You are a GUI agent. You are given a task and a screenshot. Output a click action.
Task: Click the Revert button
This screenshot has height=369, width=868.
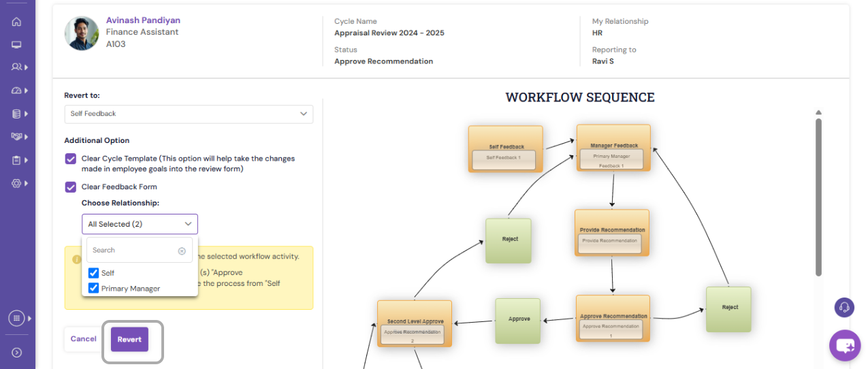[x=129, y=339]
